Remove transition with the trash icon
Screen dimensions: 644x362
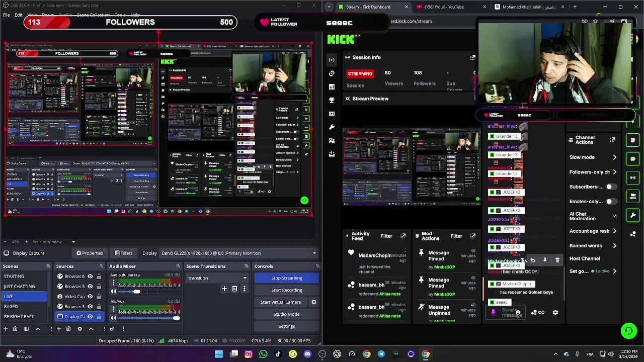234,289
